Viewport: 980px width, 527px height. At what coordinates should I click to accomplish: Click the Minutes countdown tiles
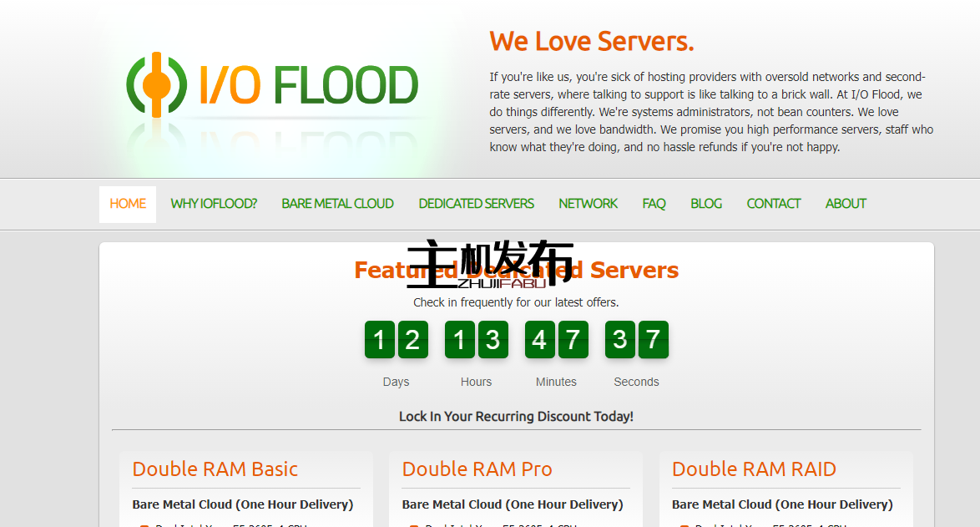(556, 340)
